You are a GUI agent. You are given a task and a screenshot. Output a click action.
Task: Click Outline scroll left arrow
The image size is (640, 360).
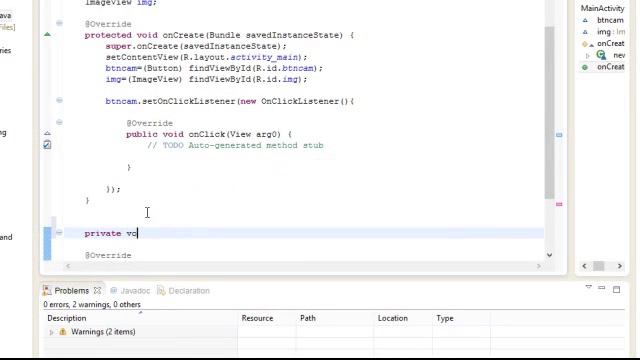tap(584, 266)
